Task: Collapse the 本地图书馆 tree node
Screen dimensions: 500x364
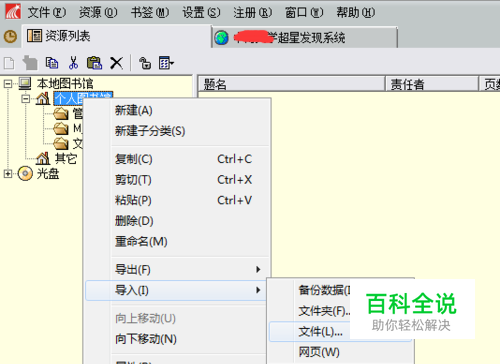Action: [8, 84]
